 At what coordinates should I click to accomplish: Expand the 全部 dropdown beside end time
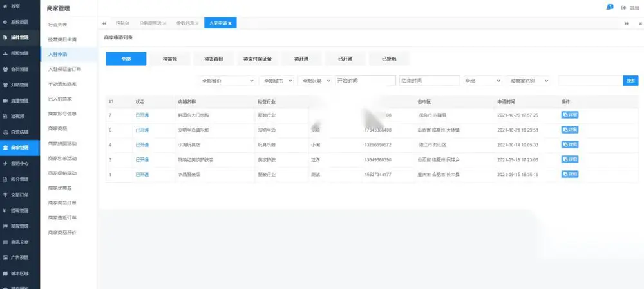click(482, 81)
